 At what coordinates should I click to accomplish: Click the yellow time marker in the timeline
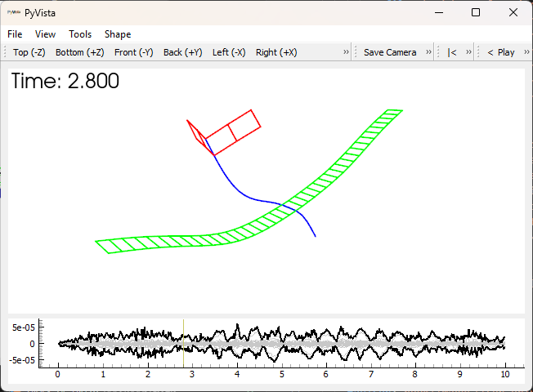tap(183, 343)
